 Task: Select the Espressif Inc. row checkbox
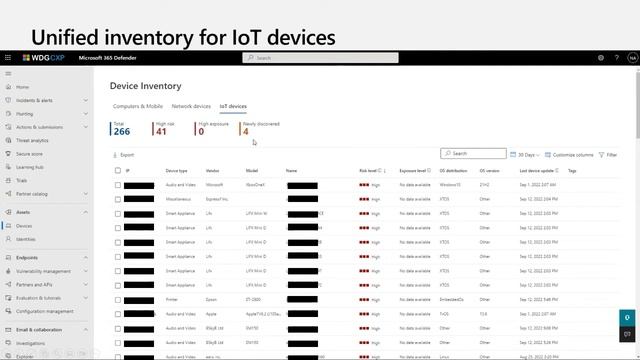[x=118, y=199]
